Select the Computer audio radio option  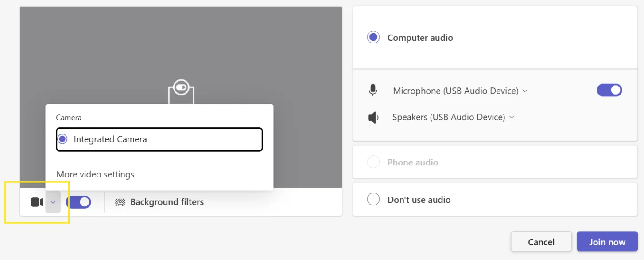click(373, 38)
